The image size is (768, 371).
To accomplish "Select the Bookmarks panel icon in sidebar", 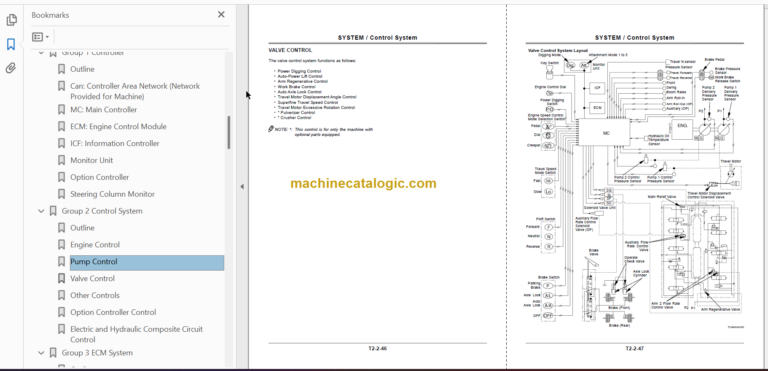I will 11,45.
